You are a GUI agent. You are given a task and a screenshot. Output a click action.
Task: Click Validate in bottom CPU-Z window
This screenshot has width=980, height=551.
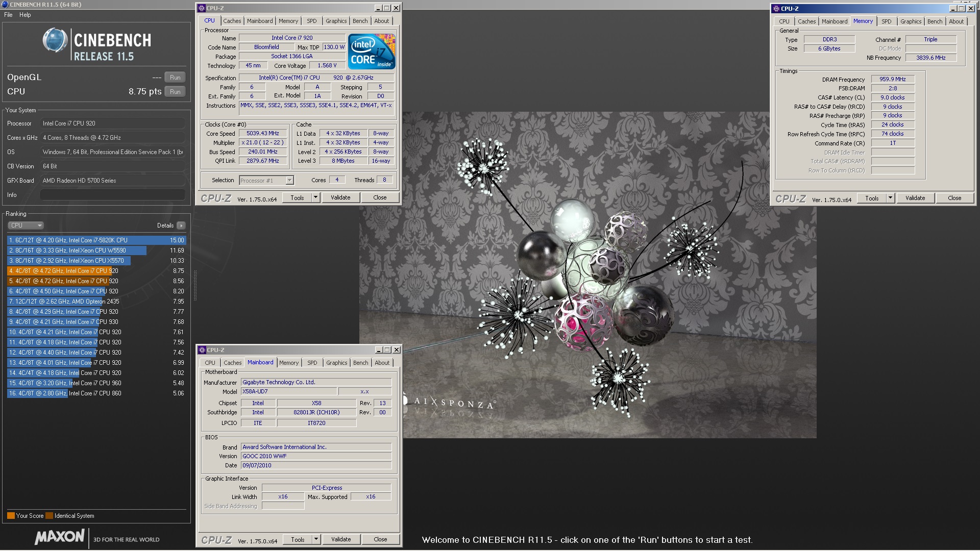click(x=341, y=540)
